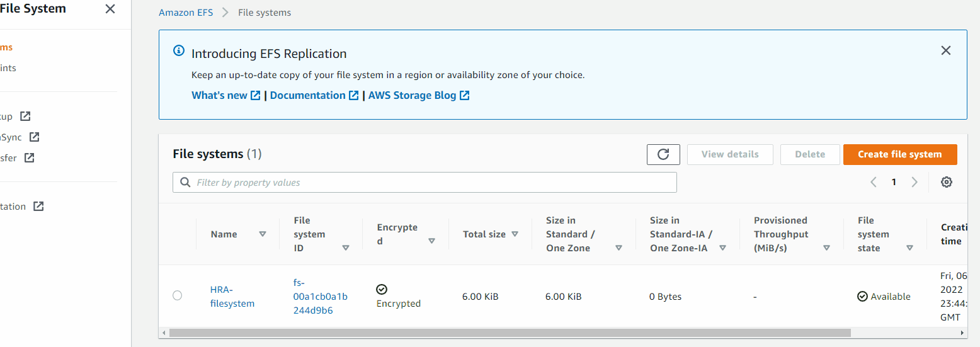The image size is (980, 347).
Task: Go to the previous page of results
Action: click(x=874, y=182)
